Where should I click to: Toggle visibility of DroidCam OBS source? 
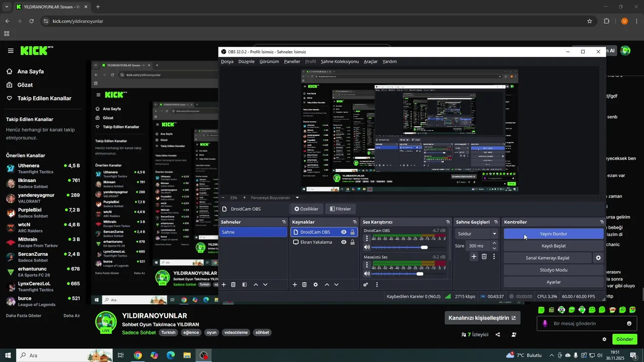[x=344, y=232]
